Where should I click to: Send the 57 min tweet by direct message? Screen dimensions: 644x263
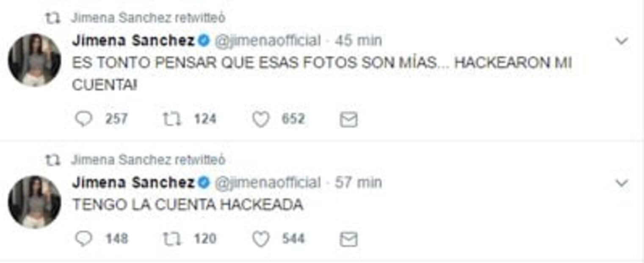point(348,240)
